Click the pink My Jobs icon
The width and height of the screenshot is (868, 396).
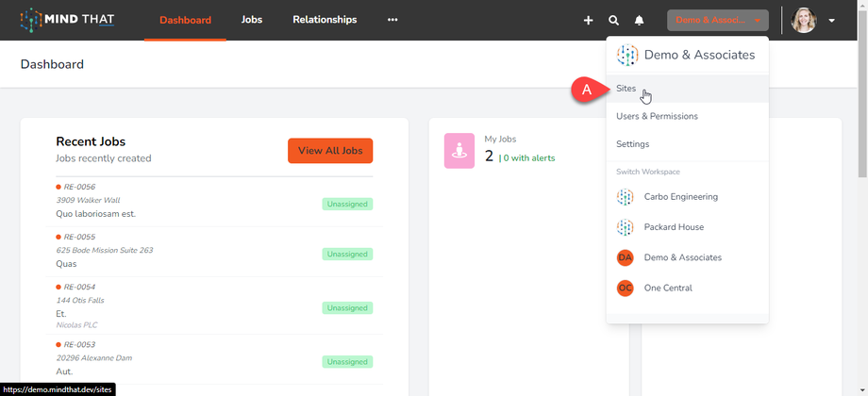pyautogui.click(x=459, y=150)
